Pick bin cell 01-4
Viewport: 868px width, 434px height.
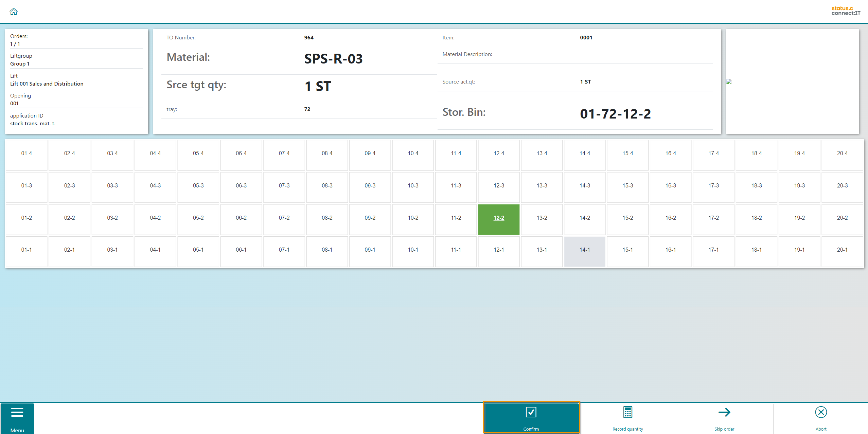[x=26, y=153]
